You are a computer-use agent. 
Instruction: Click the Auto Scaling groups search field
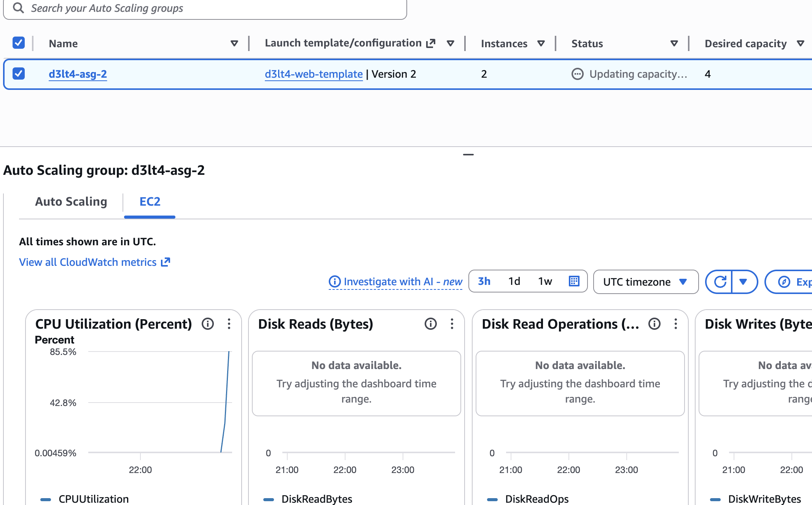205,8
